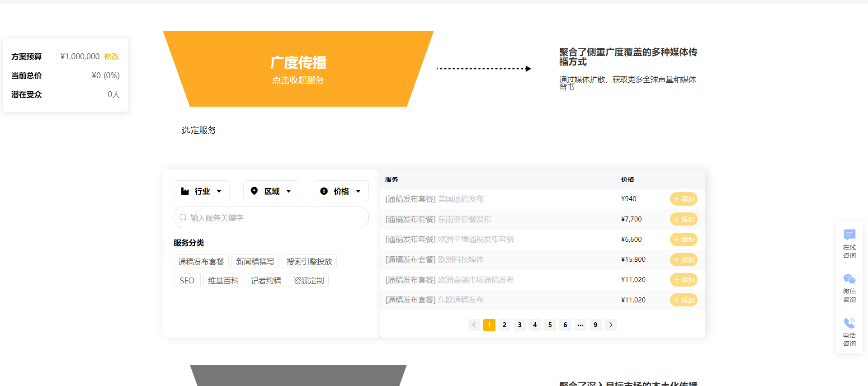This screenshot has width=868, height=386.
Task: Select the 维基百科 category tag
Action: 223,281
